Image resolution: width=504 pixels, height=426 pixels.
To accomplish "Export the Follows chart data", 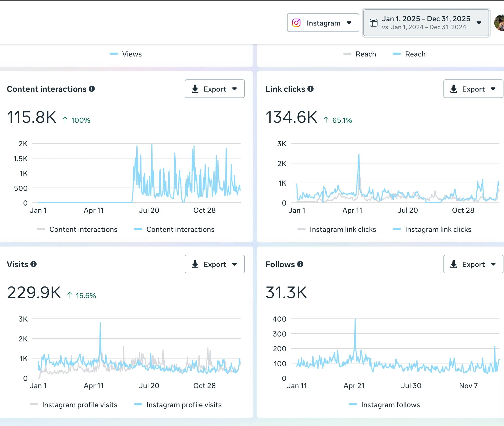I will coord(473,264).
